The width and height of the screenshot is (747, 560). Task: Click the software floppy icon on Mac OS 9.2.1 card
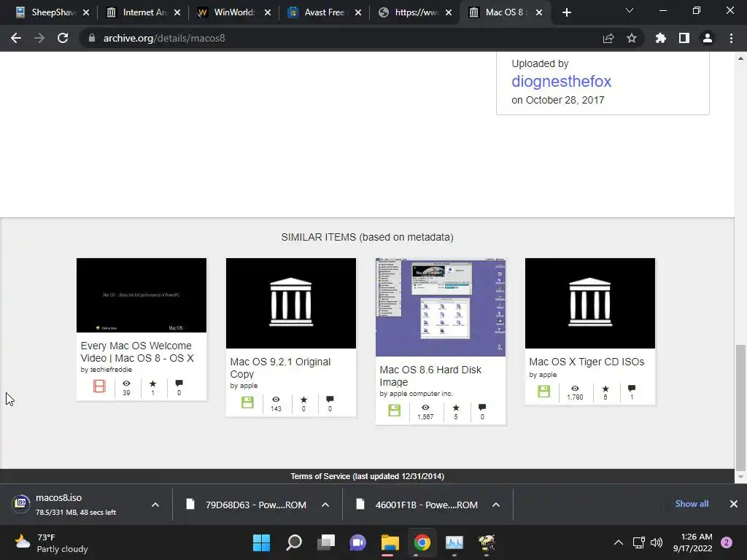(x=247, y=402)
